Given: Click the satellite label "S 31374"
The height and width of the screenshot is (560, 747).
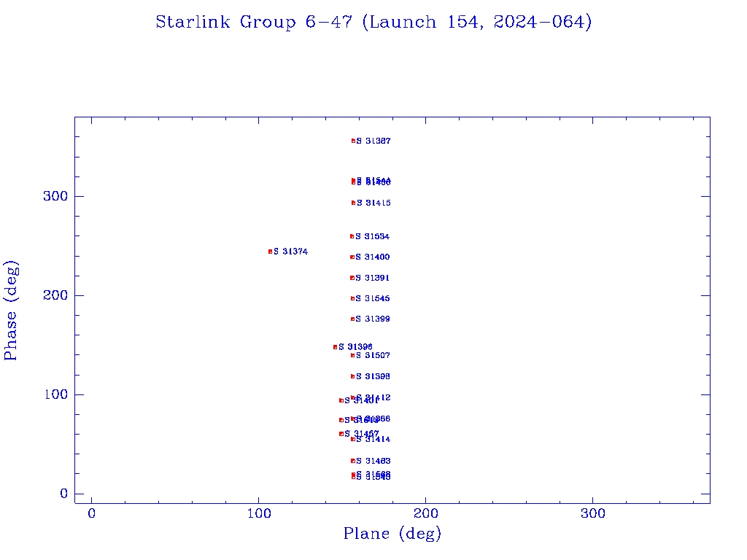Looking at the screenshot, I should pyautogui.click(x=290, y=252).
